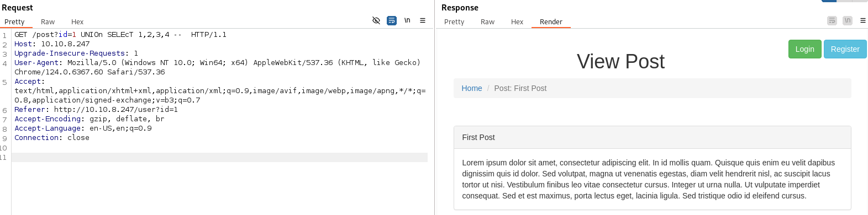Image resolution: width=868 pixels, height=215 pixels.
Task: Switch Request view to Raw tab
Action: tap(48, 22)
